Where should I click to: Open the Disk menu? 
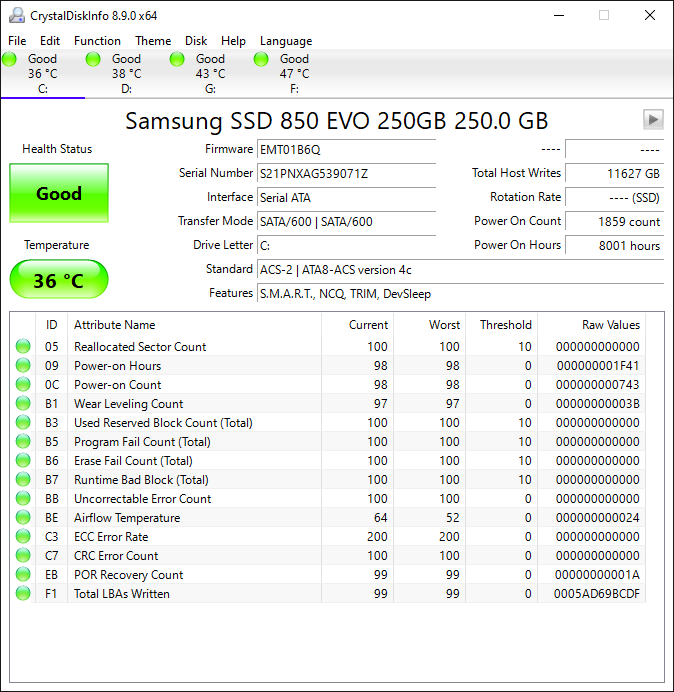point(196,41)
